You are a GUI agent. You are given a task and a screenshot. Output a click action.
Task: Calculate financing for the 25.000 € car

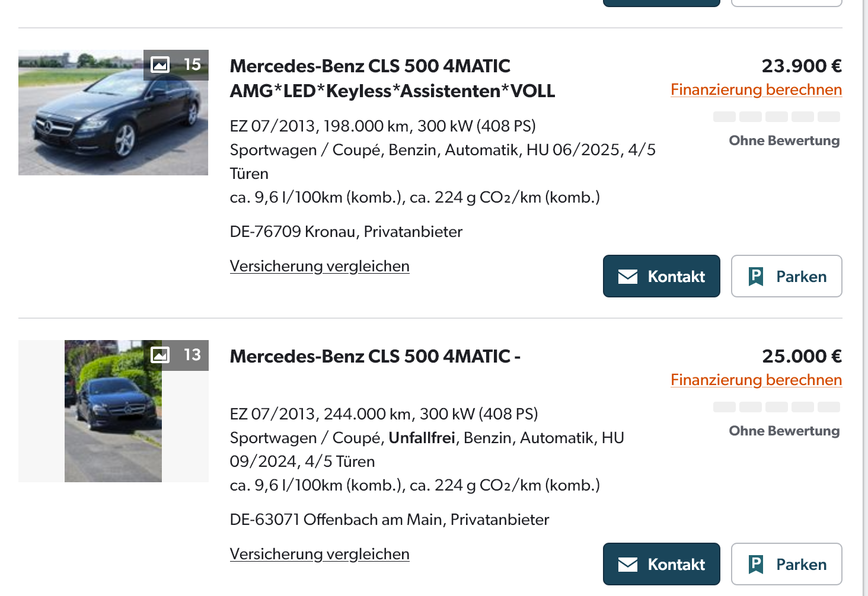756,380
